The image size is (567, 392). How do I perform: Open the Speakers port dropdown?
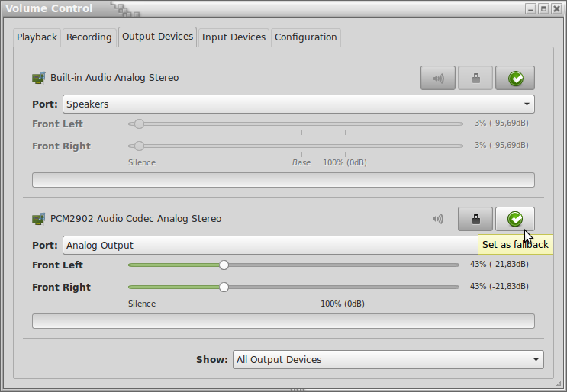pyautogui.click(x=298, y=104)
